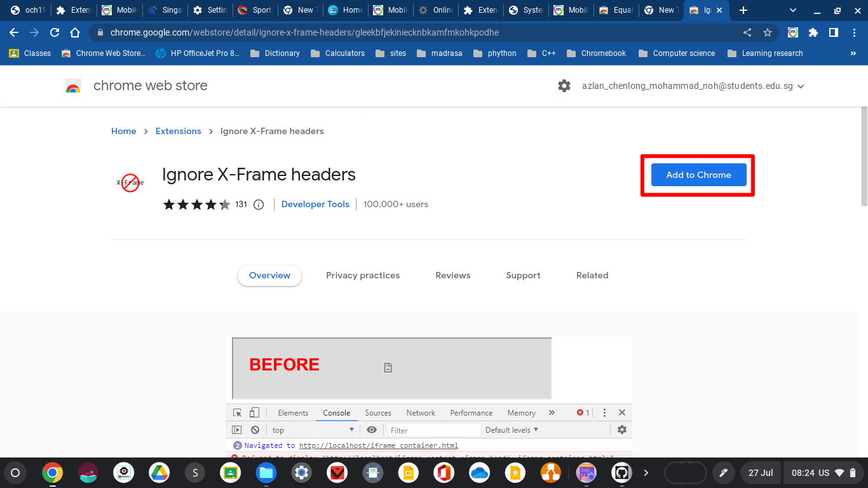The height and width of the screenshot is (488, 868).
Task: Open Chrome Web Store bookmark
Action: coord(104,53)
